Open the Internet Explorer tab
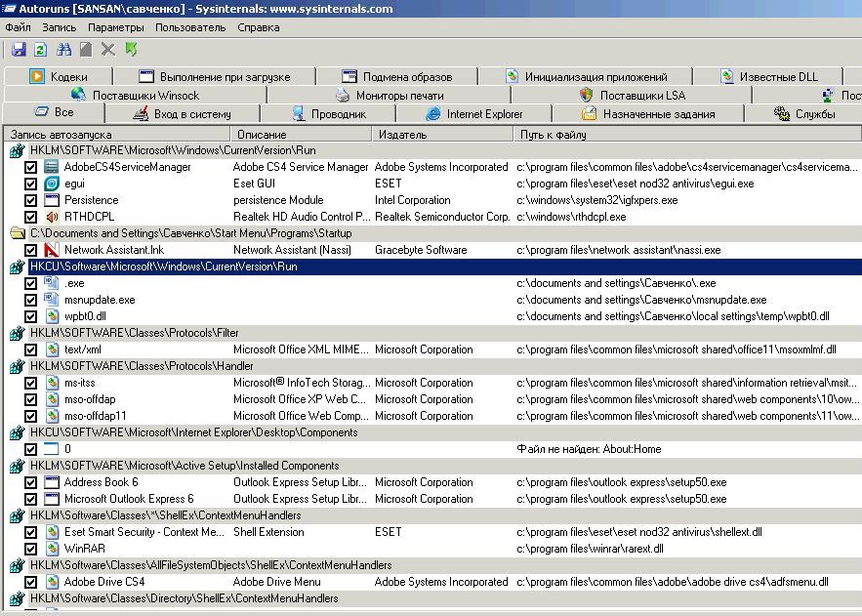This screenshot has width=862, height=616. click(473, 114)
